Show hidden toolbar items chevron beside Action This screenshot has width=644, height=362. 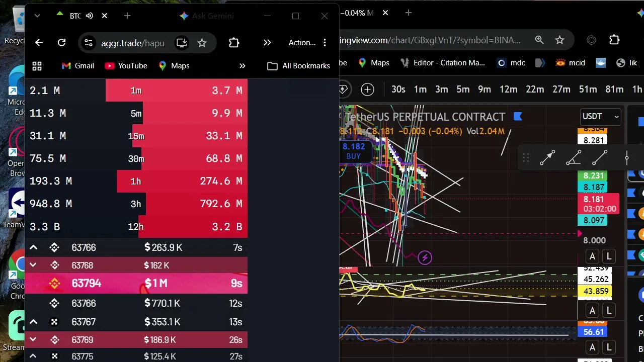point(267,43)
